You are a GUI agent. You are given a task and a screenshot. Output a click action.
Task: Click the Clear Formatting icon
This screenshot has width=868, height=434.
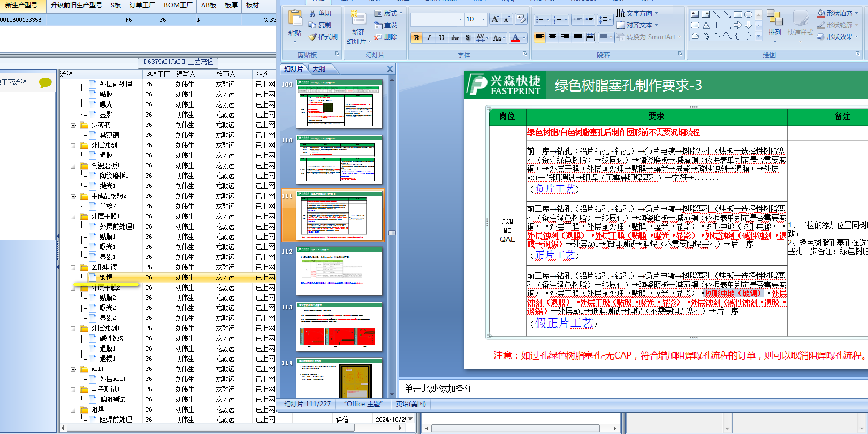pos(521,19)
